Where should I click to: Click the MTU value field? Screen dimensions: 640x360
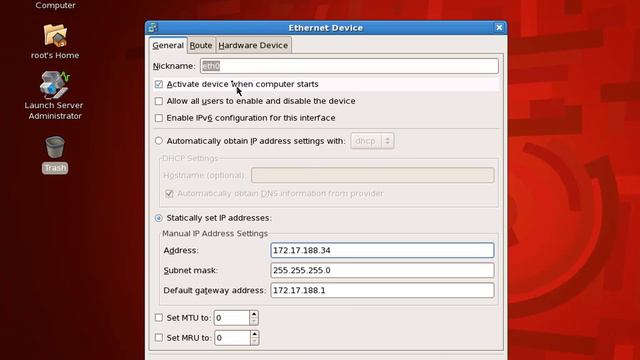point(231,318)
